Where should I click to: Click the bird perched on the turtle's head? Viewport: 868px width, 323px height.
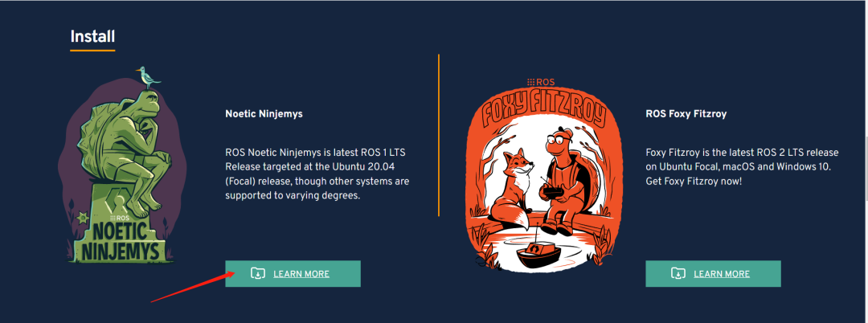tap(148, 76)
